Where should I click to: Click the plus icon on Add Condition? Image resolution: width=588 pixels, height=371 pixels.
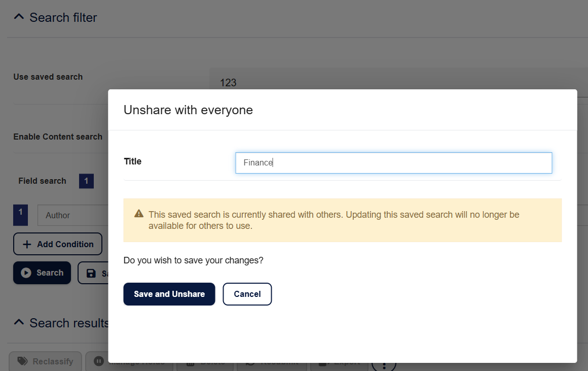click(x=27, y=244)
